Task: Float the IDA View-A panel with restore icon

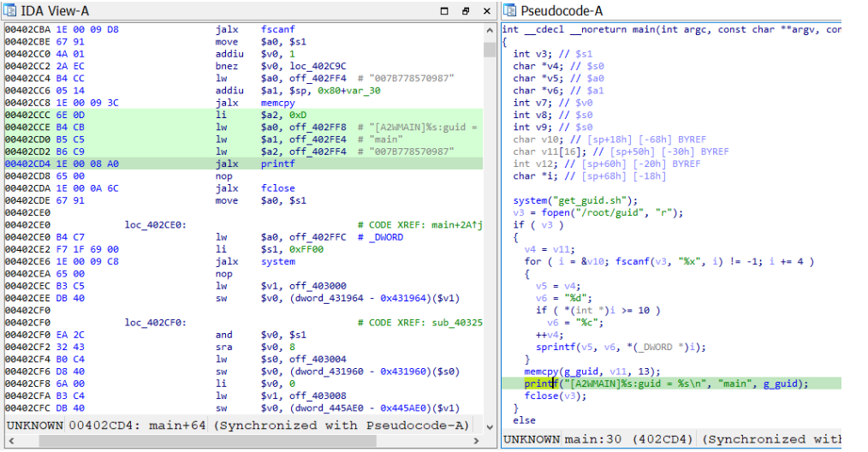Action: pyautogui.click(x=466, y=11)
